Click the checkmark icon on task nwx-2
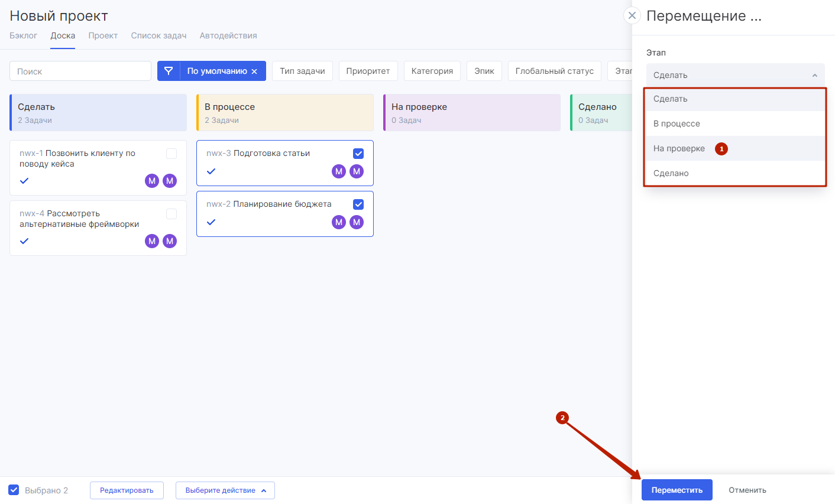 coord(211,222)
